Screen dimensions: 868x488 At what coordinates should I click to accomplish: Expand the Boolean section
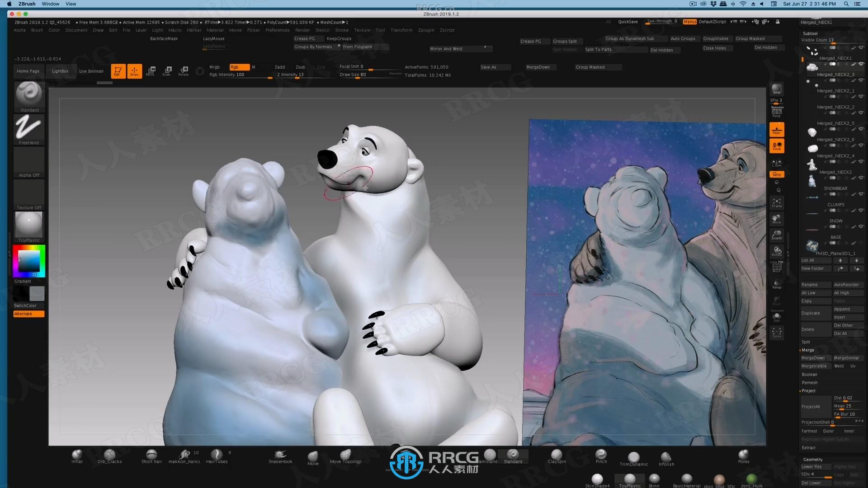coord(809,375)
